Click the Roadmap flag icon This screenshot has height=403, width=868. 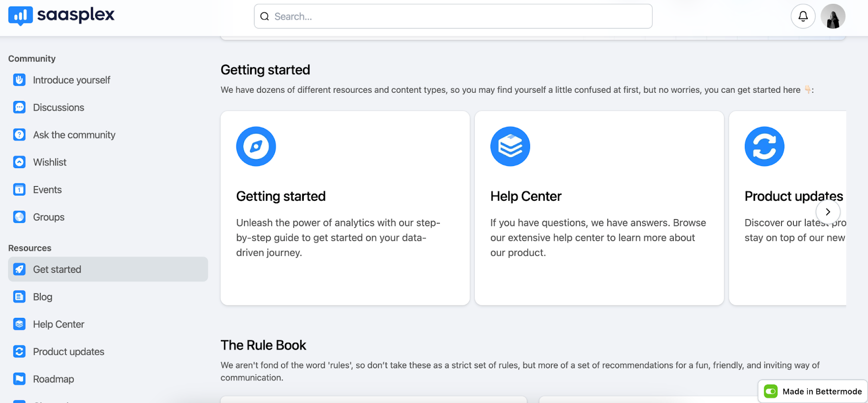pos(20,379)
